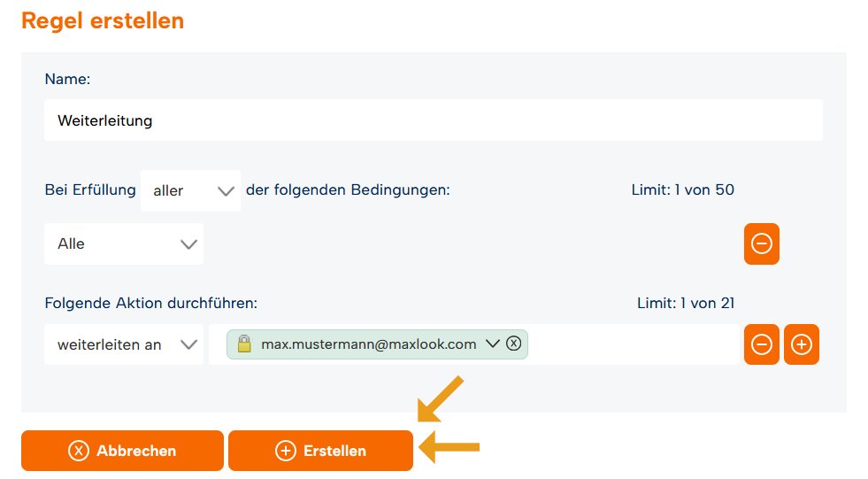Click the circled X icon in Abbrechen
This screenshot has width=868, height=479.
(79, 451)
